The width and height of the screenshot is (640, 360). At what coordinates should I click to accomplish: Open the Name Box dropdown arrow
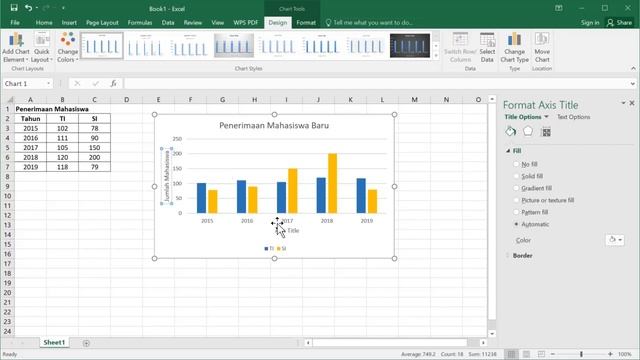click(48, 84)
